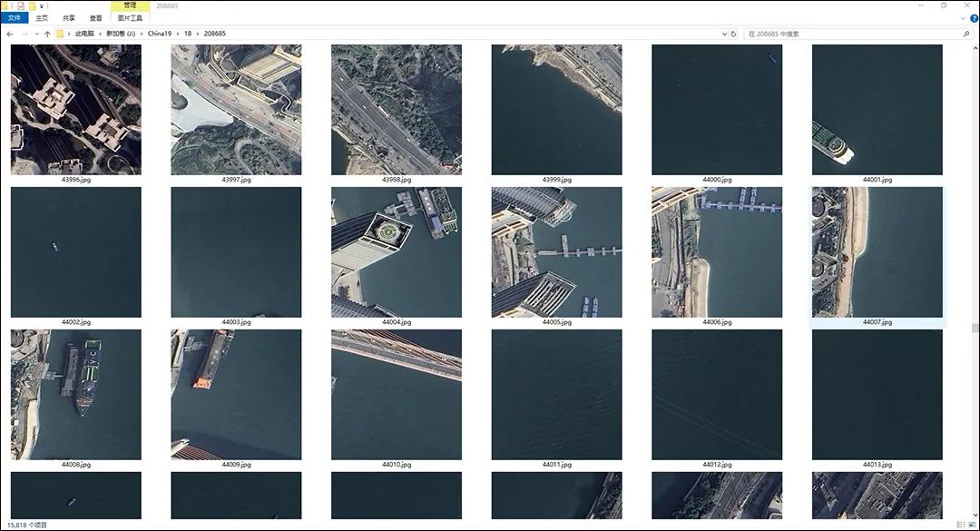Click the scrollbar down arrow
This screenshot has height=531, width=980.
click(x=975, y=516)
